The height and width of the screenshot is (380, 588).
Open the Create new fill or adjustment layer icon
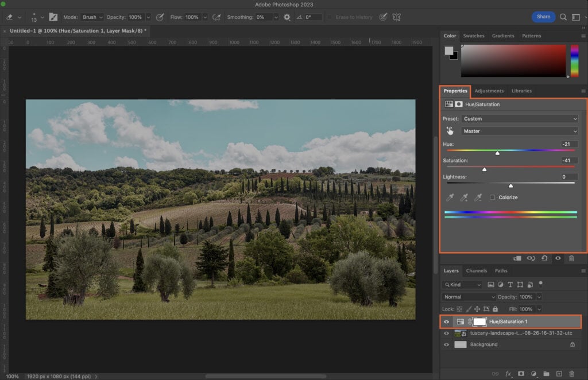pyautogui.click(x=533, y=373)
